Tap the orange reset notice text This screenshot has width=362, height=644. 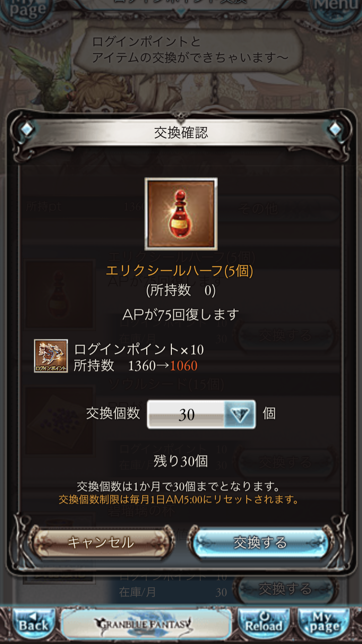[x=179, y=500]
